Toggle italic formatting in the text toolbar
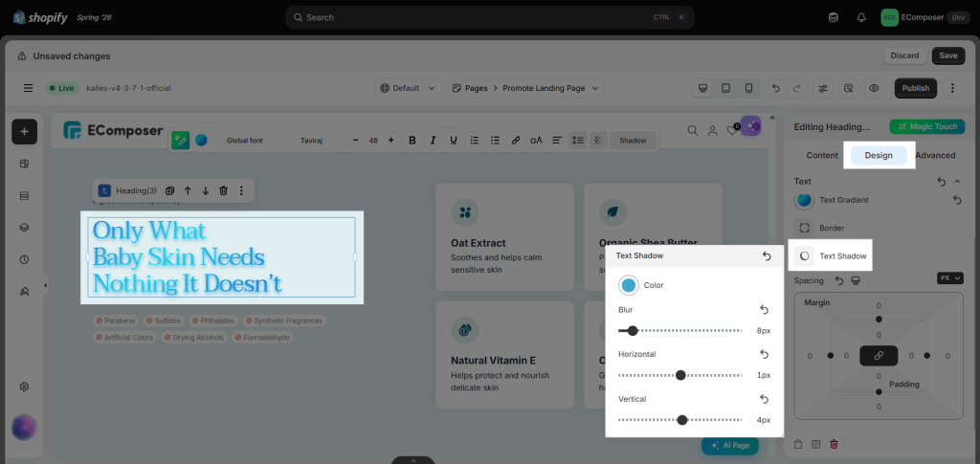This screenshot has width=980, height=464. 433,141
